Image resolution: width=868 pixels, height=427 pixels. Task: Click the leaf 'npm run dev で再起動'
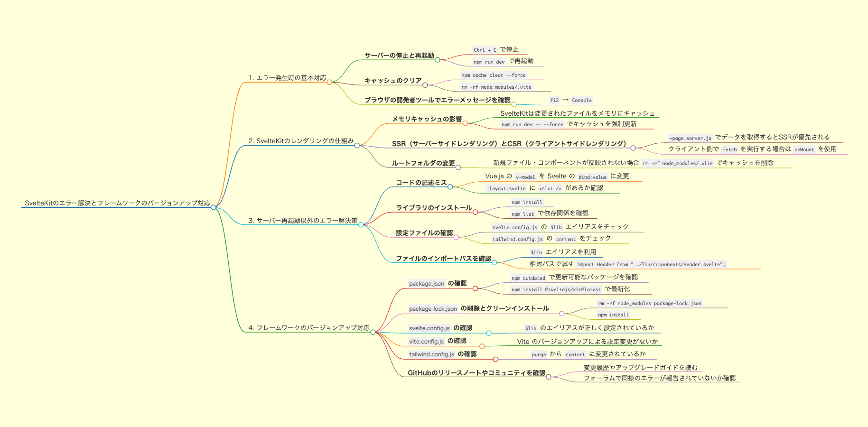[503, 61]
